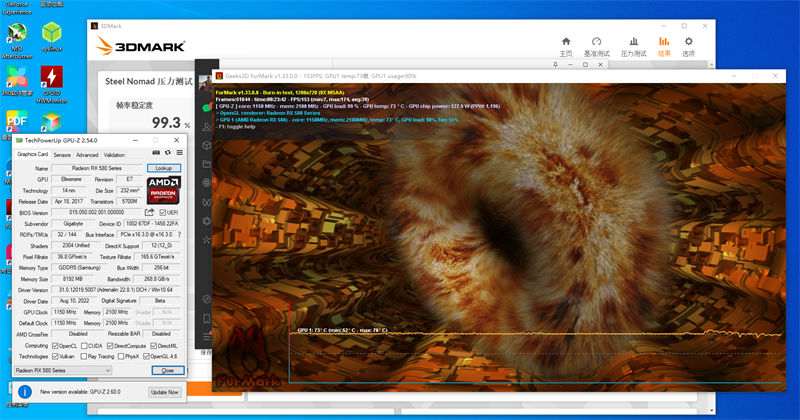800x420 pixels.
Task: Switch to the Advanced tab in GPU-Z
Action: (x=87, y=155)
